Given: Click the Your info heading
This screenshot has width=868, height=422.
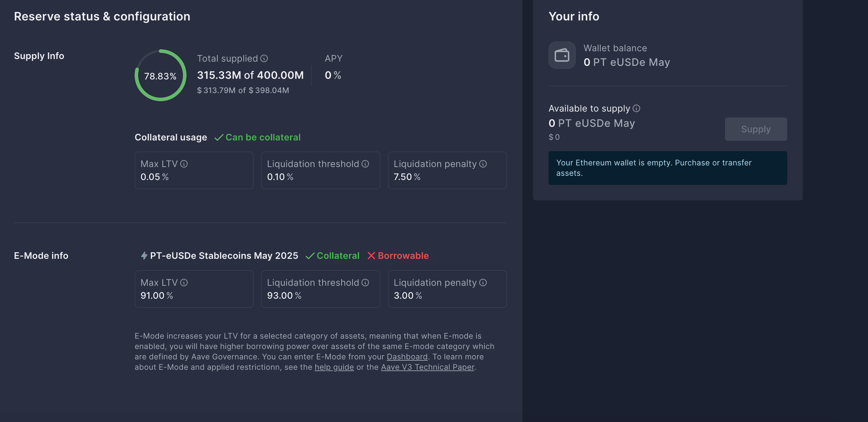Looking at the screenshot, I should [573, 16].
